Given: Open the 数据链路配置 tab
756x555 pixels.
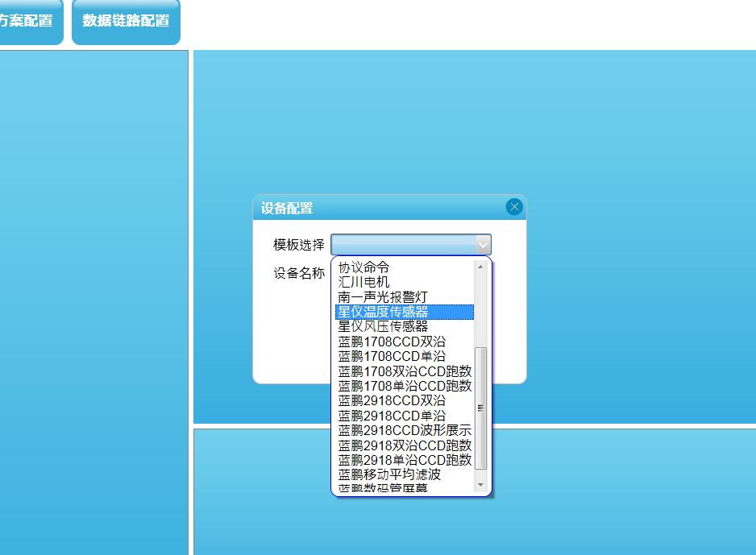Looking at the screenshot, I should coord(126,21).
